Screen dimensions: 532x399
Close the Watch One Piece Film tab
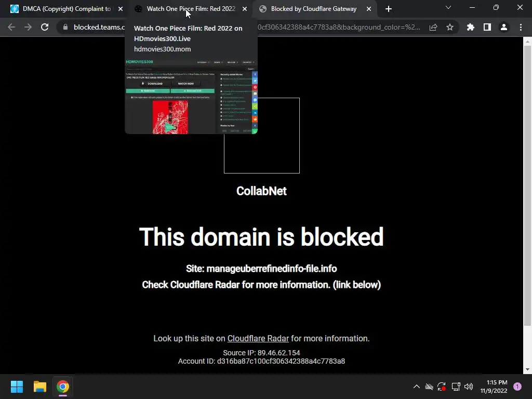point(245,9)
